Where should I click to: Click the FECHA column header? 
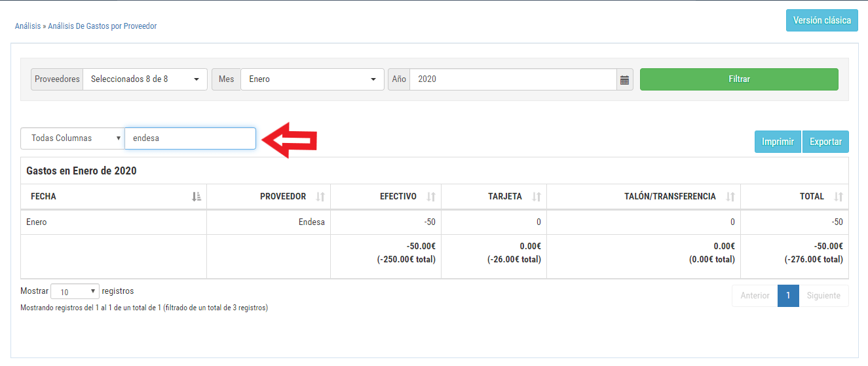114,197
